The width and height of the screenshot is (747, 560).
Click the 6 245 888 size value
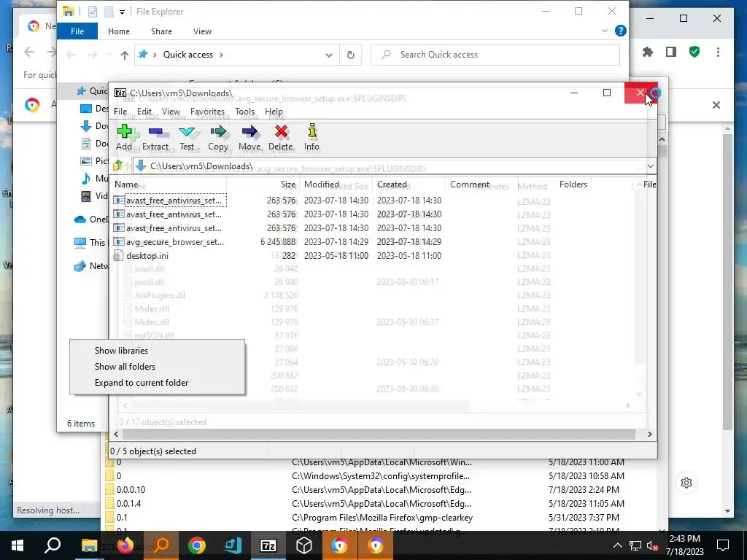point(278,242)
